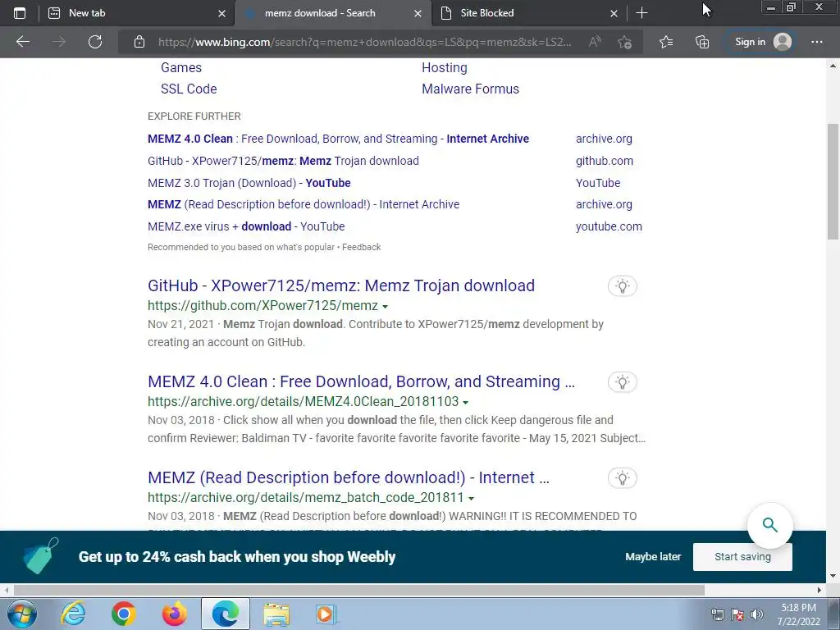Launch Google Chrome from taskbar
The image size is (840, 630).
(124, 614)
